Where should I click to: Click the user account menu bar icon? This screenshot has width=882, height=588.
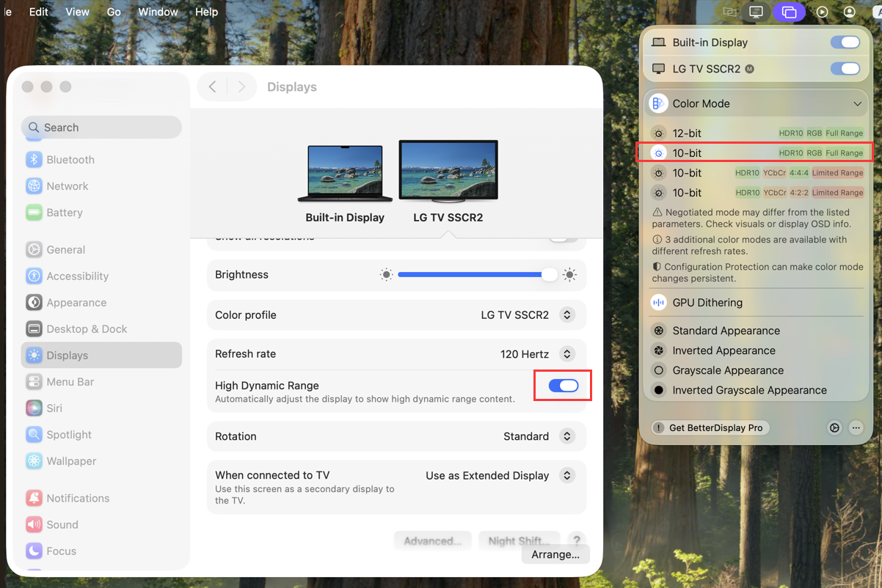(850, 12)
